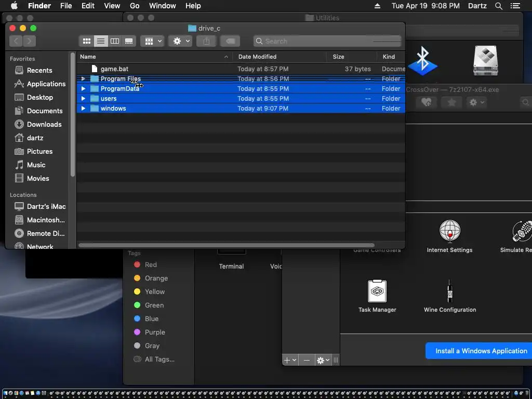This screenshot has width=532, height=399.
Task: Select the windows folder row
Action: (241, 108)
